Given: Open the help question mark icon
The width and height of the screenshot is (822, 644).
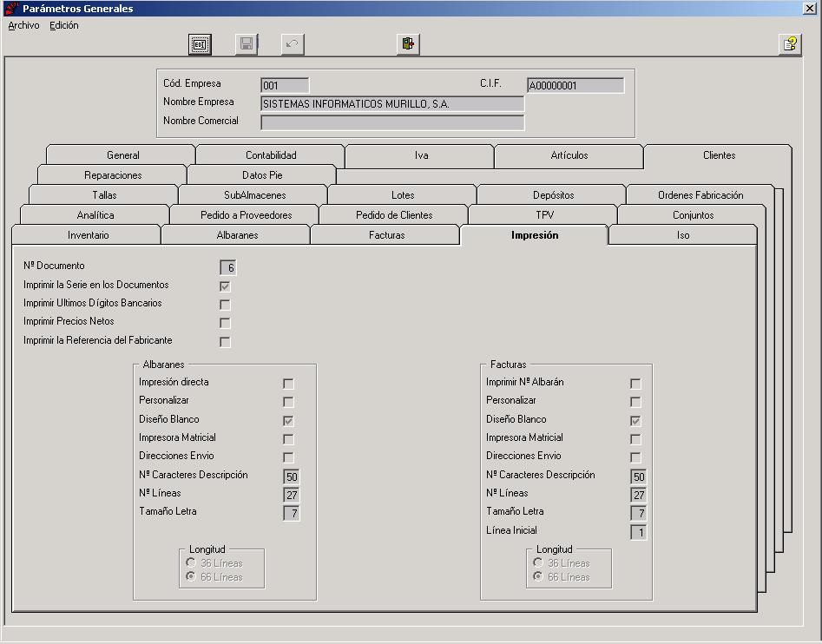Looking at the screenshot, I should point(790,44).
